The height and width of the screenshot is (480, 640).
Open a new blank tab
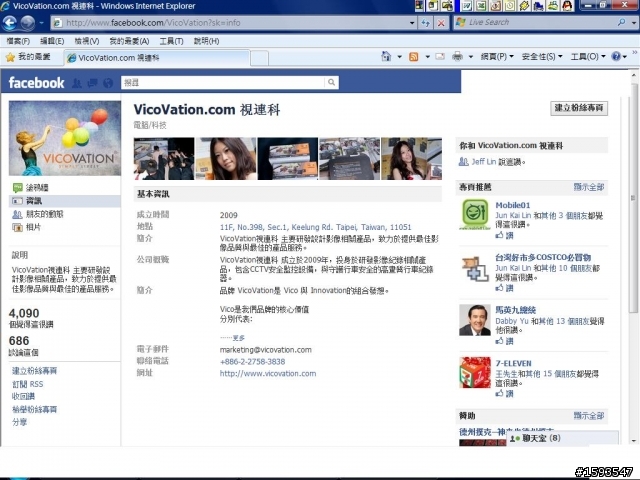(259, 58)
